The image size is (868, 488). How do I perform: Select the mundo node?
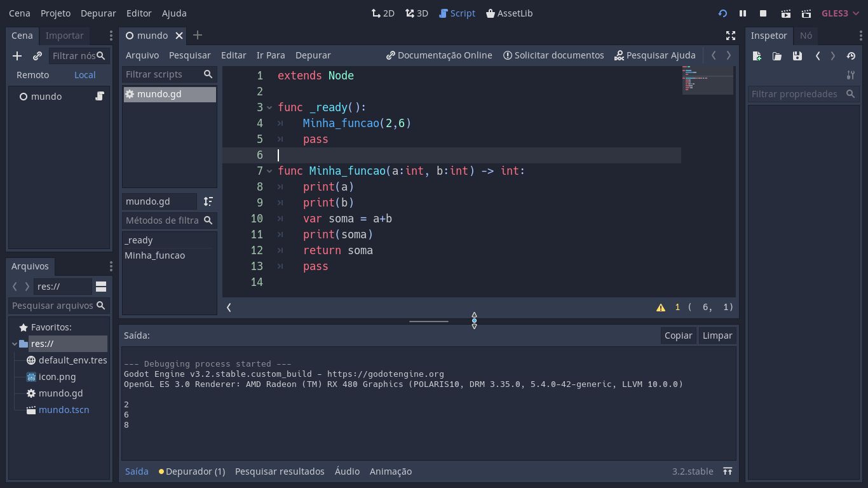click(46, 97)
